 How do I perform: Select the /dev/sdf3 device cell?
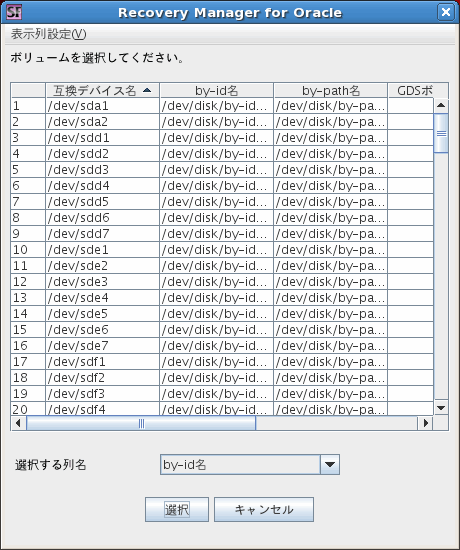click(x=102, y=394)
